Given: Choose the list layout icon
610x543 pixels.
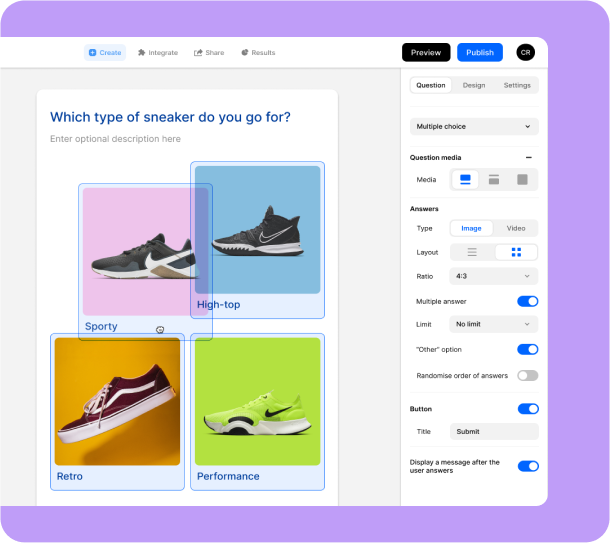Looking at the screenshot, I should pos(473,252).
